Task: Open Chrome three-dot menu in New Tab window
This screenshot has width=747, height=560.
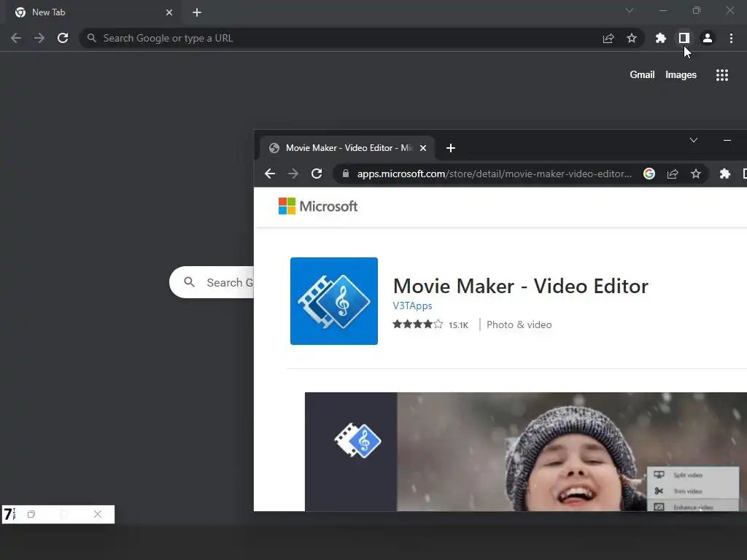Action: pos(731,38)
